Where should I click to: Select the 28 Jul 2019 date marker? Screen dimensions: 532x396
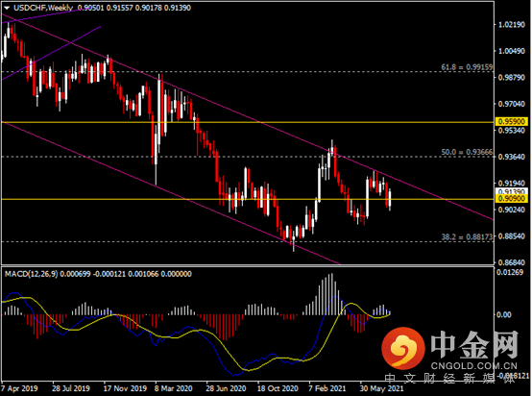[x=71, y=388]
